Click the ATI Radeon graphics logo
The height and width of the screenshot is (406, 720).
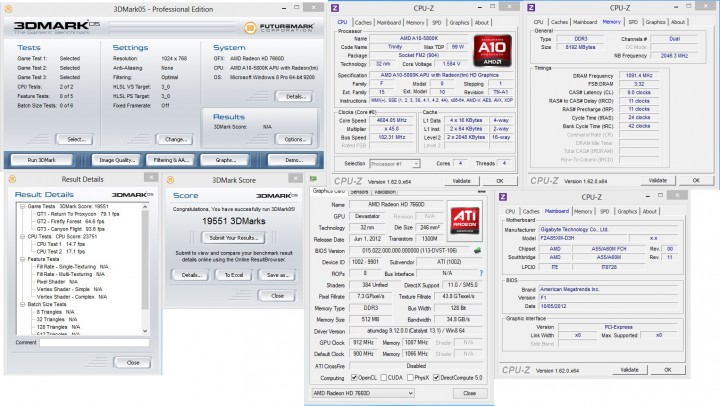tap(465, 220)
